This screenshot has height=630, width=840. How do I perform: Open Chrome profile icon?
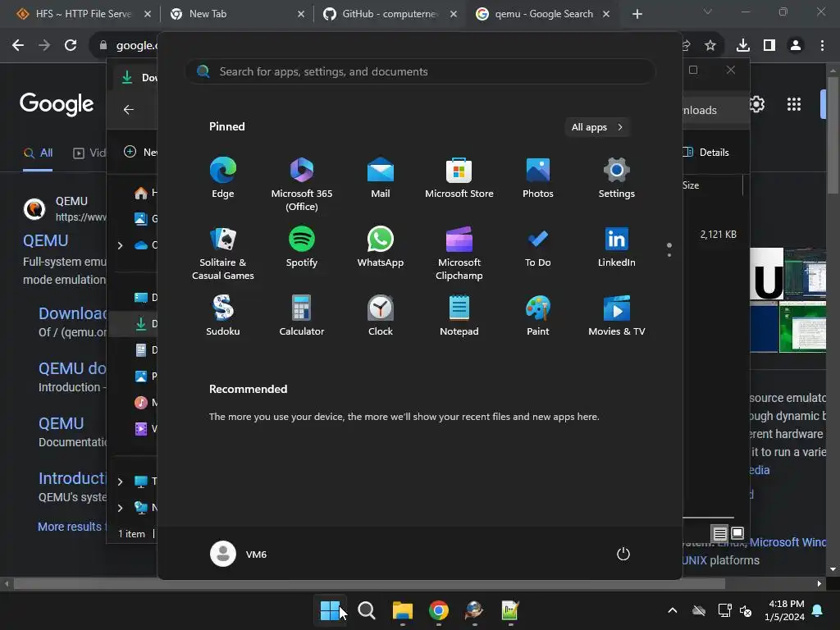pos(796,46)
